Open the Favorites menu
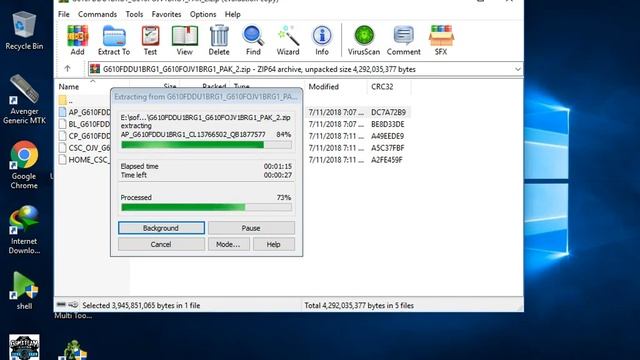Screen dimensions: 640x360 (x=167, y=14)
